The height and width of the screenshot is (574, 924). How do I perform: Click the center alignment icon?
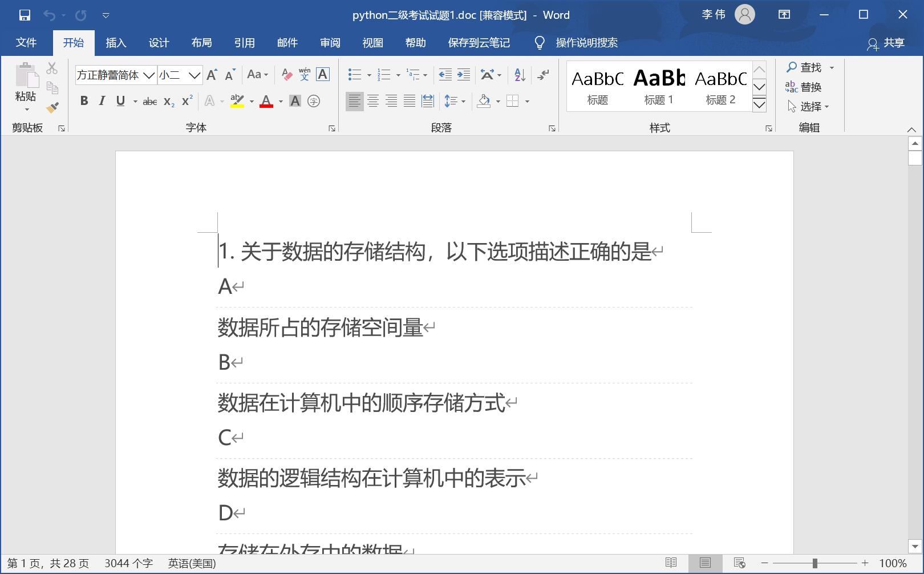pyautogui.click(x=374, y=101)
